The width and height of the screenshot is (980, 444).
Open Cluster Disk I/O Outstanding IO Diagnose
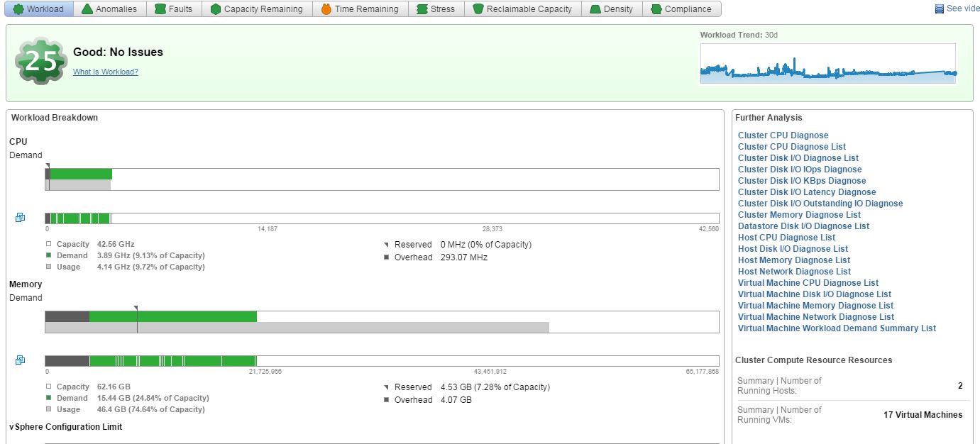pyautogui.click(x=820, y=204)
